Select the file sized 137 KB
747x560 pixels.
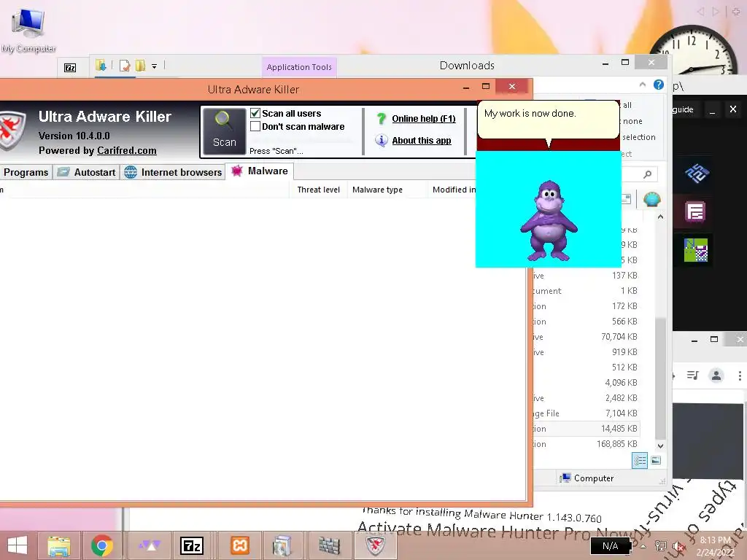[x=586, y=275]
